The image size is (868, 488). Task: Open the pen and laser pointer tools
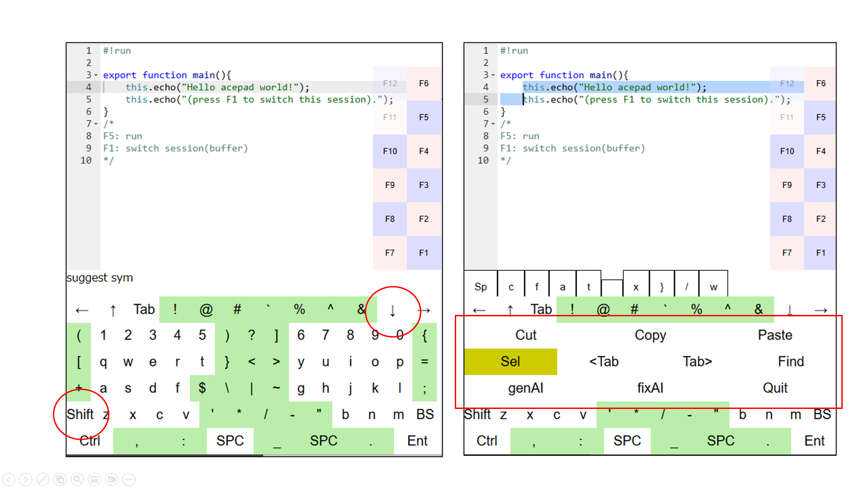coord(43,479)
